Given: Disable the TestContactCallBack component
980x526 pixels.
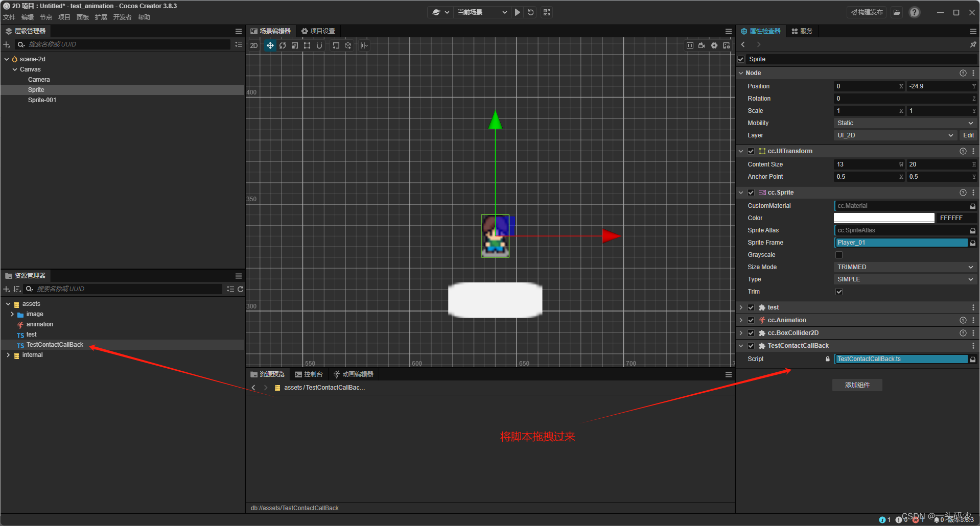Looking at the screenshot, I should [x=751, y=346].
